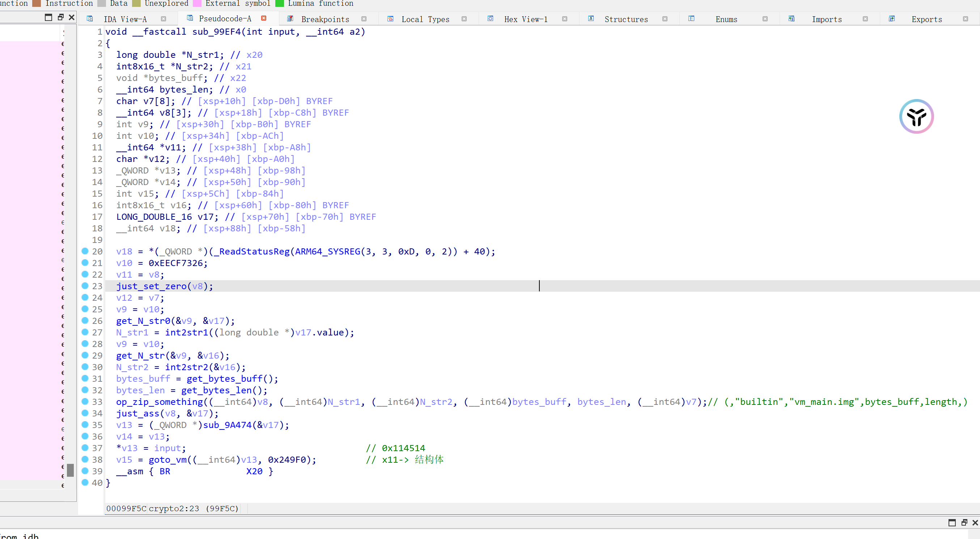Click the Exports tab icon
The height and width of the screenshot is (539, 980).
click(x=892, y=19)
